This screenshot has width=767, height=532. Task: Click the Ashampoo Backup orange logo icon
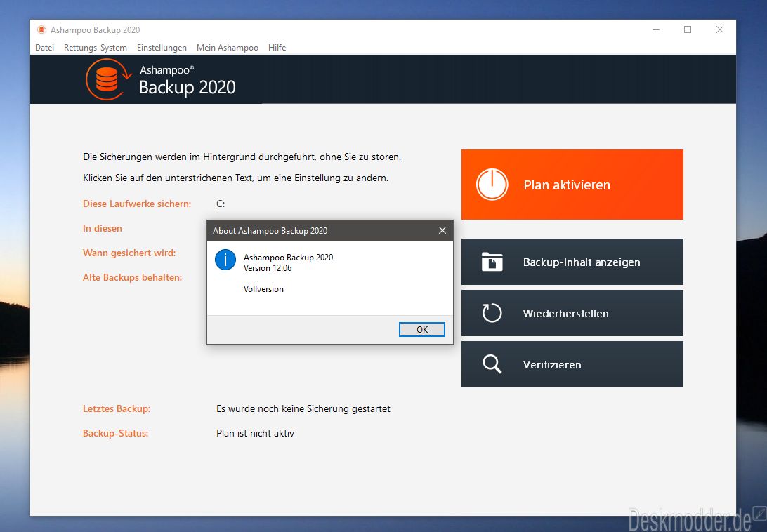coord(109,79)
